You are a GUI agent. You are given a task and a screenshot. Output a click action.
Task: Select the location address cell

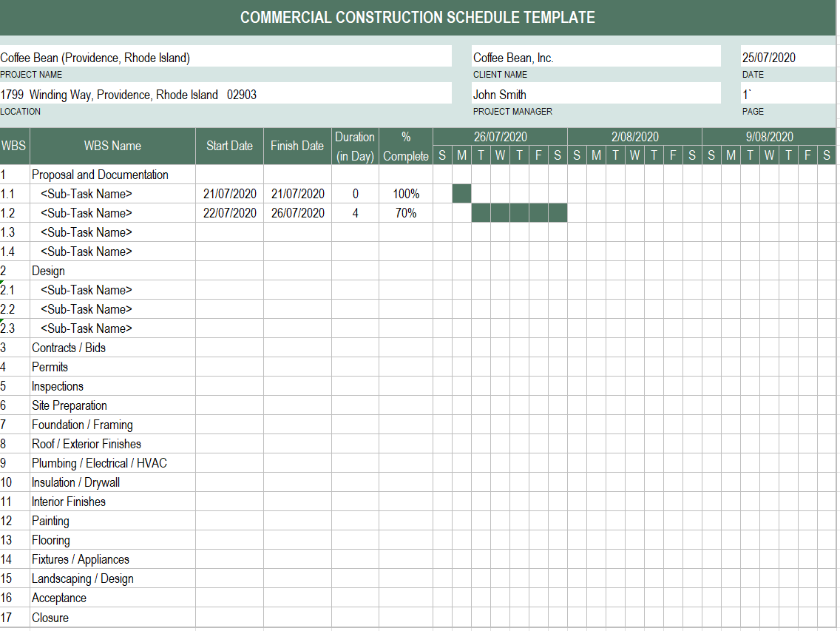pyautogui.click(x=129, y=95)
